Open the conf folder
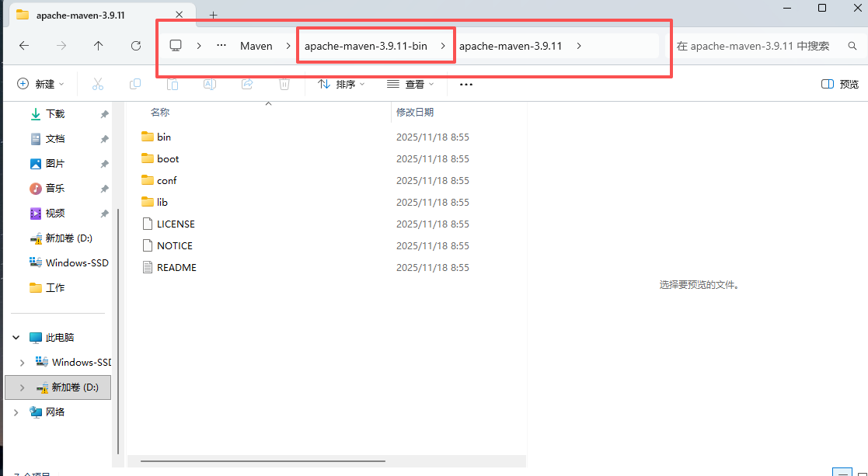The image size is (868, 476). [166, 180]
